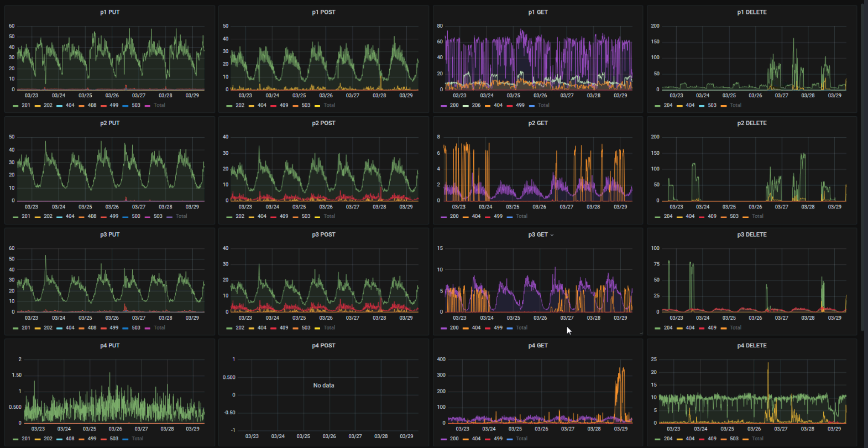The width and height of the screenshot is (868, 448).
Task: Open the p1 POST panel title menu
Action: 323,12
